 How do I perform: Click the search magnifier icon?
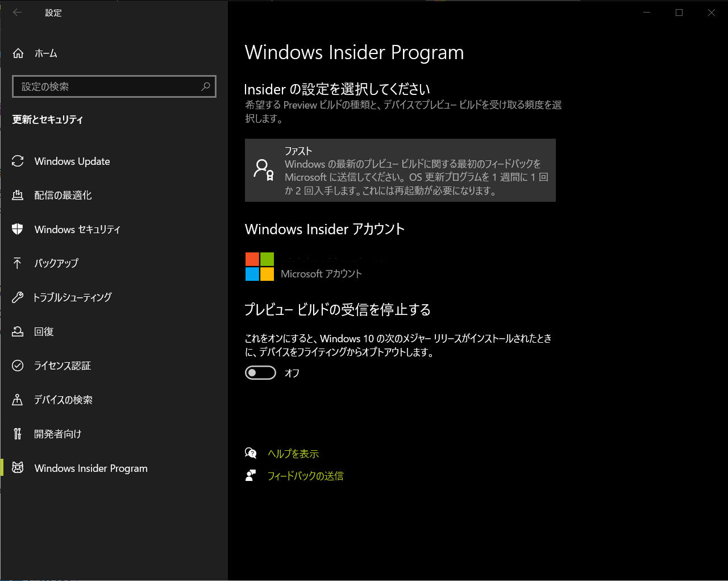206,86
